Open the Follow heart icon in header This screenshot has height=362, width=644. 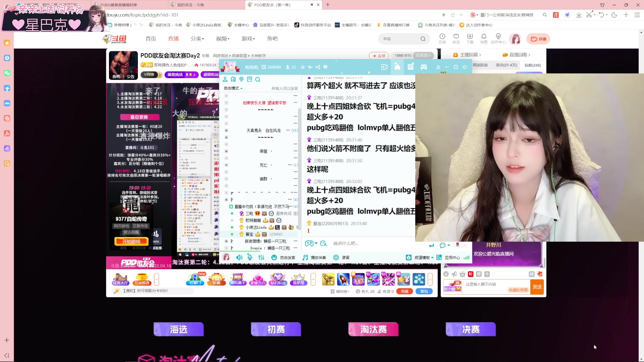pyautogui.click(x=456, y=38)
